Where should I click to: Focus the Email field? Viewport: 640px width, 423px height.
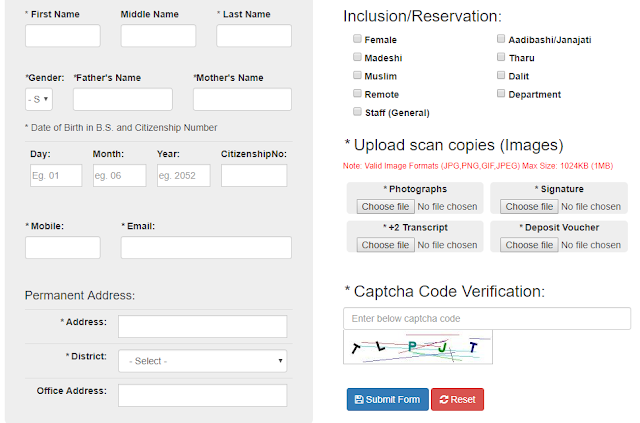pos(206,247)
